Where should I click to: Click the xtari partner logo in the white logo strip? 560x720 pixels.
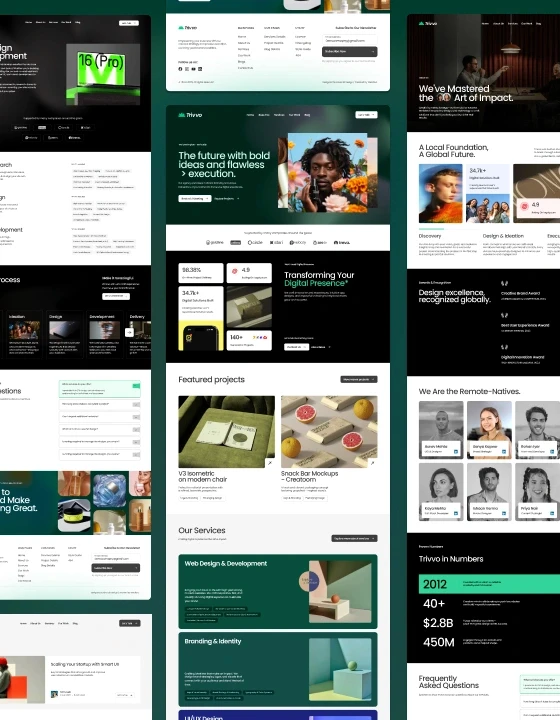[x=276, y=242]
